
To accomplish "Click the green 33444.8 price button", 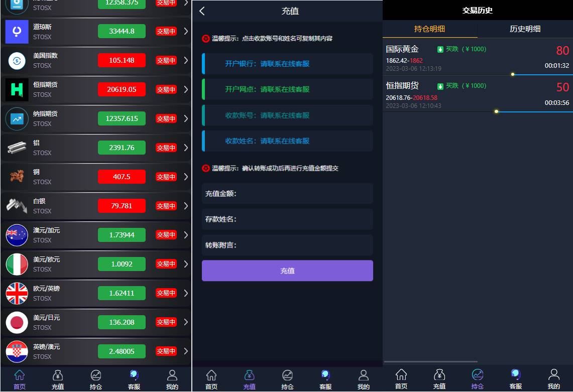I will (122, 31).
